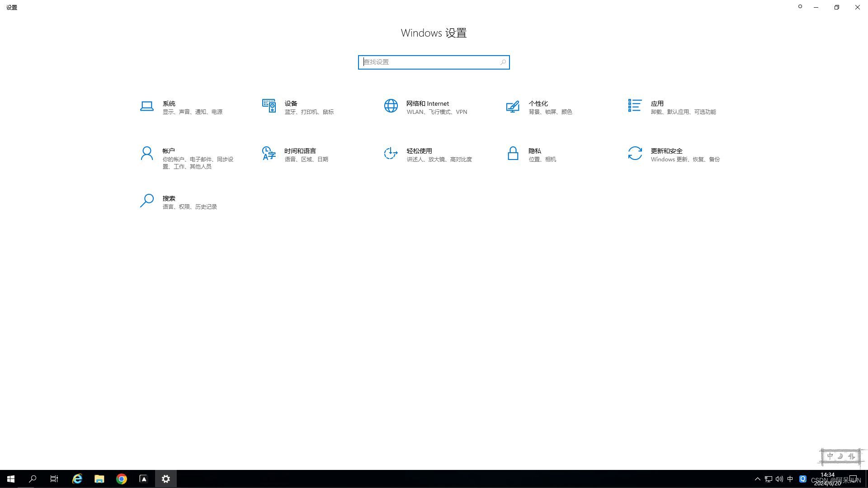Open Task View from the taskbar

coord(54,479)
